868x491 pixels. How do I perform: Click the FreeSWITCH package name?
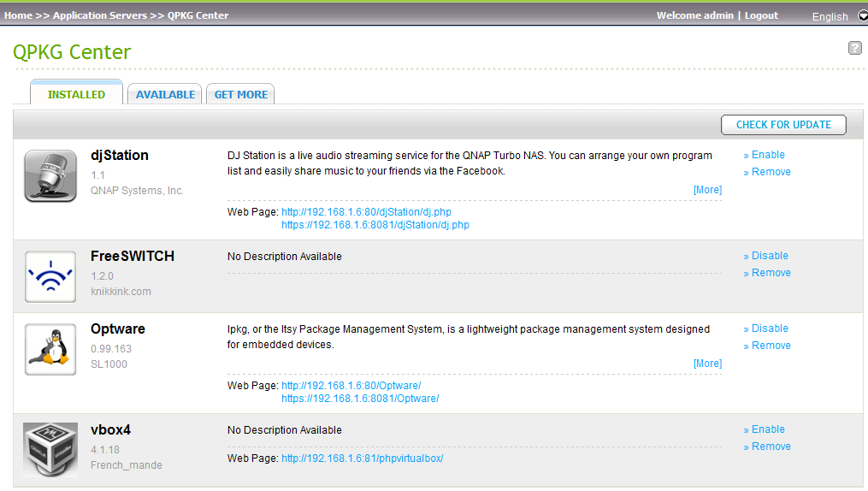[133, 257]
